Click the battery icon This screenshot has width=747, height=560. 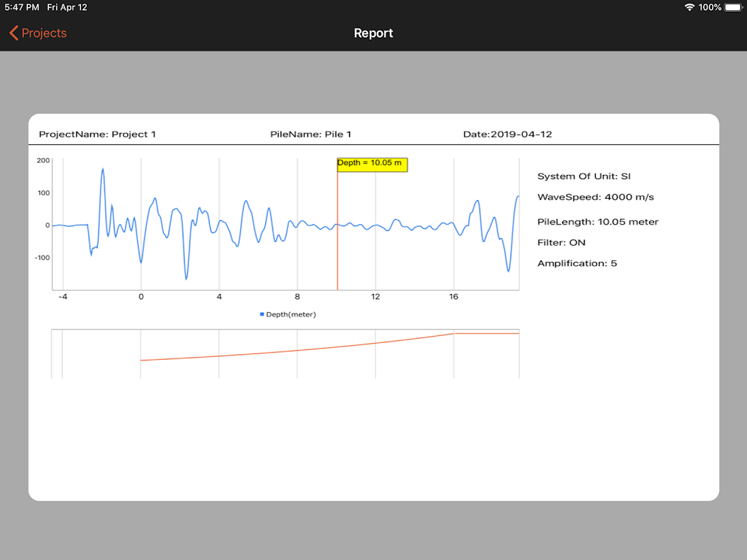tap(734, 7)
